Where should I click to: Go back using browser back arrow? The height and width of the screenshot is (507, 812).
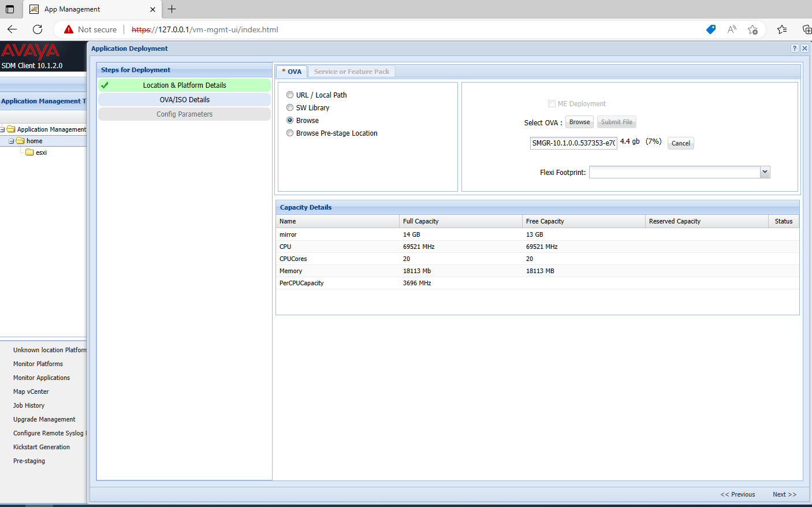[12, 29]
